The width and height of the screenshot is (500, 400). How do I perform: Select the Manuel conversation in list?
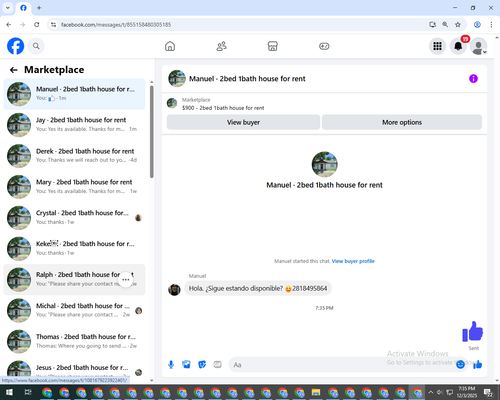pos(74,94)
